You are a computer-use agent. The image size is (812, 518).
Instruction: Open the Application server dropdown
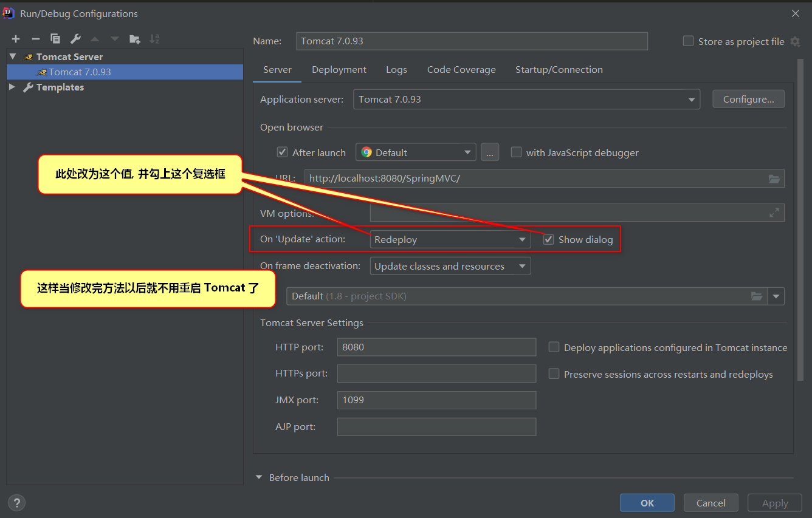pyautogui.click(x=526, y=99)
